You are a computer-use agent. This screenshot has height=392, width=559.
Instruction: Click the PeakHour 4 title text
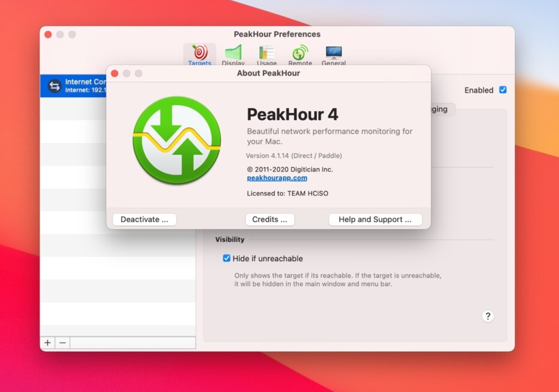coord(292,115)
